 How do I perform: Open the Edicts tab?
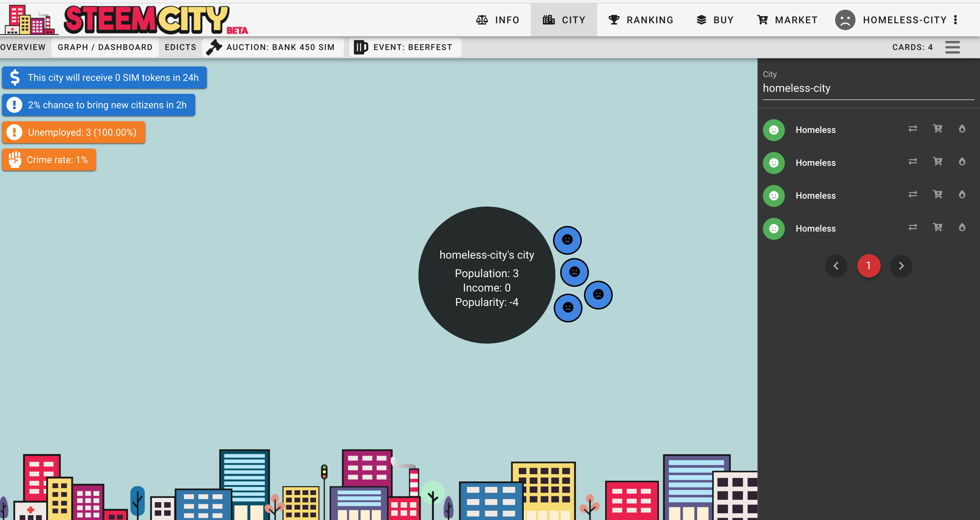[x=180, y=47]
